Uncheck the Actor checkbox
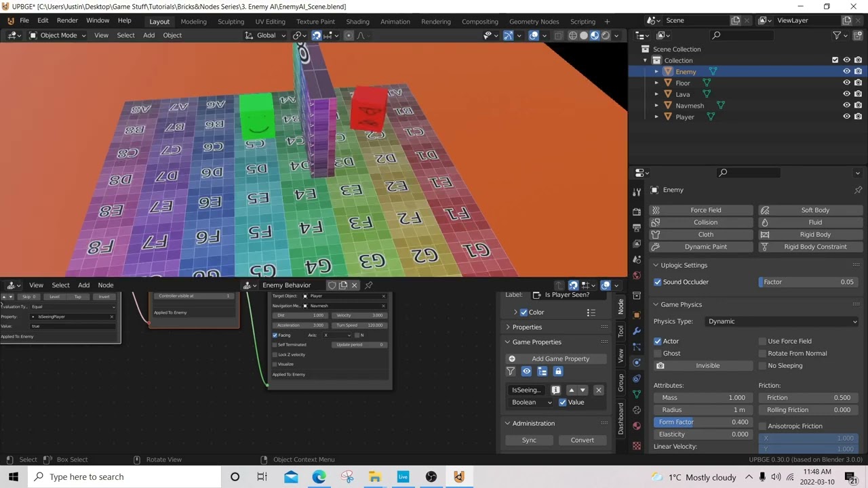The image size is (868, 488). (x=657, y=341)
